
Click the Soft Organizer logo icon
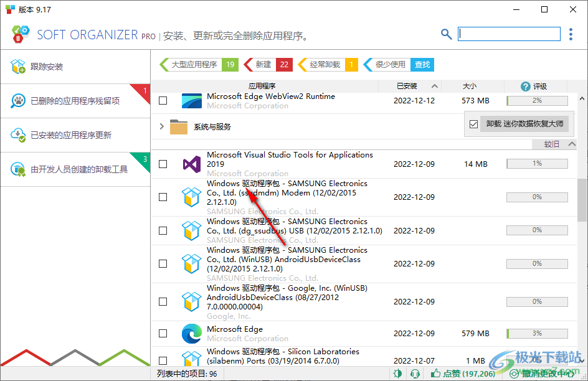(21, 34)
